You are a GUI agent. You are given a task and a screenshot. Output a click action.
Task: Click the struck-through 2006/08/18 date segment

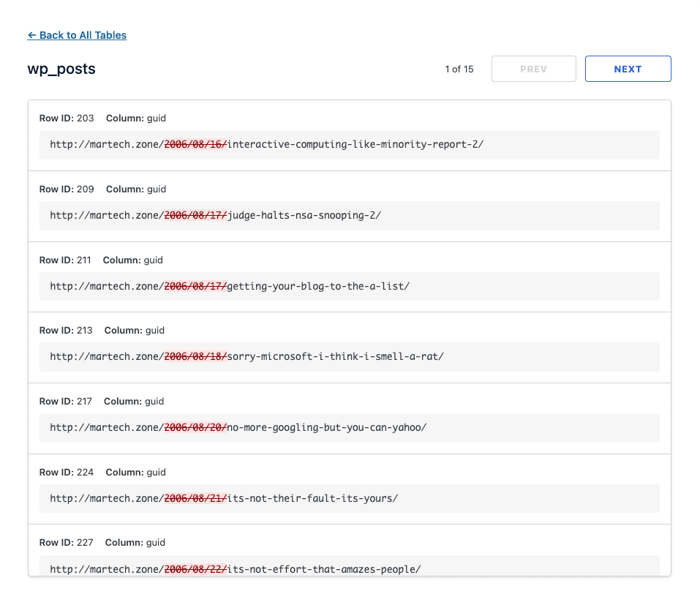(195, 357)
